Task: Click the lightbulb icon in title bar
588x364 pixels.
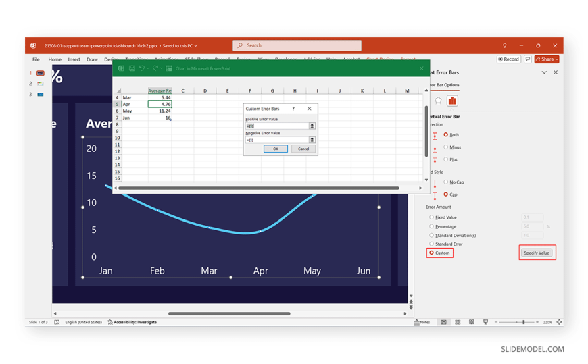Action: point(505,45)
